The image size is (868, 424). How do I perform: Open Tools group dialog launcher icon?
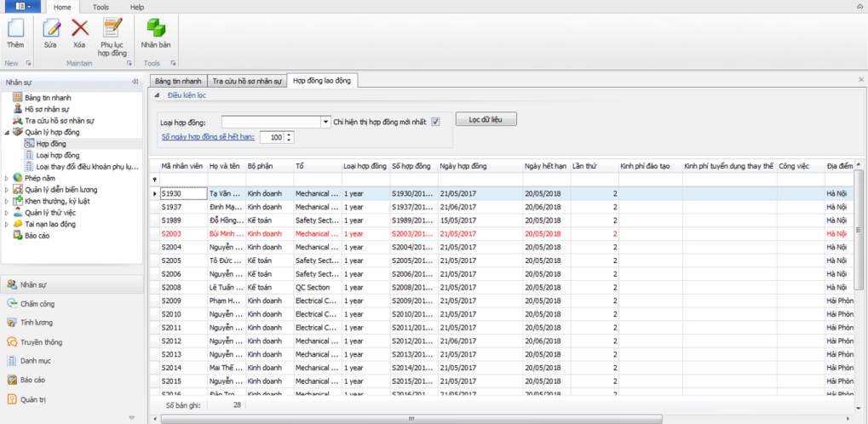tap(173, 64)
